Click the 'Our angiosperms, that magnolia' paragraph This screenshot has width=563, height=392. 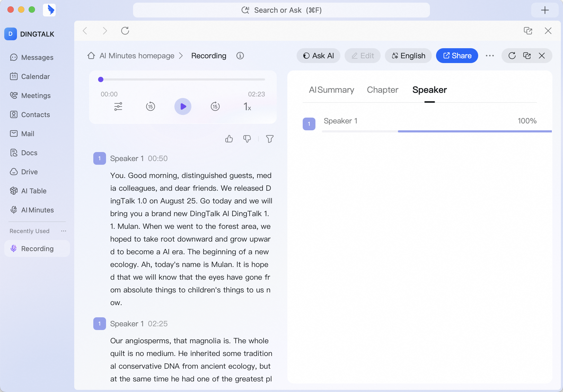191,360
